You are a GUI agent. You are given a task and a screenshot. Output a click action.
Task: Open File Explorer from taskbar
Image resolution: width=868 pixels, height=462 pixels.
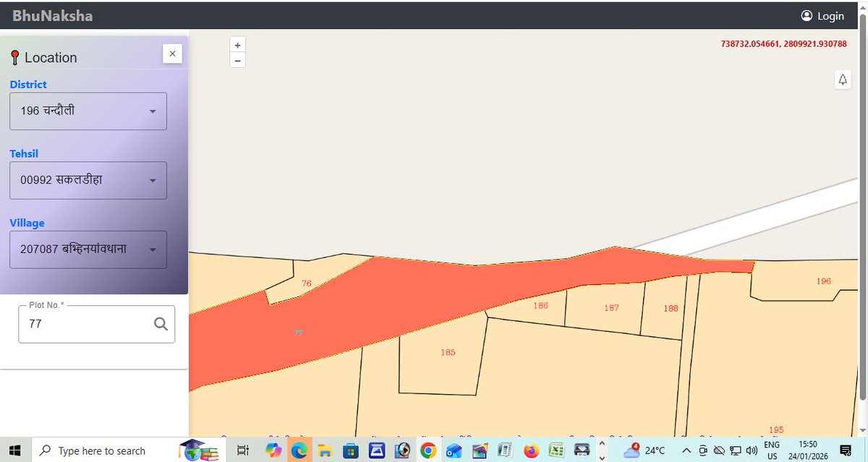click(x=324, y=450)
